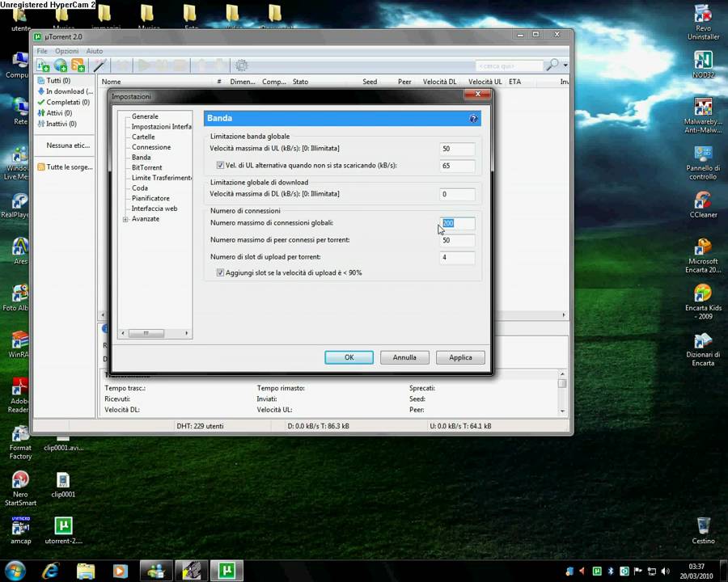This screenshot has width=728, height=582.
Task: Toggle Aggiungi slot se velocità upload checkbox
Action: point(220,272)
